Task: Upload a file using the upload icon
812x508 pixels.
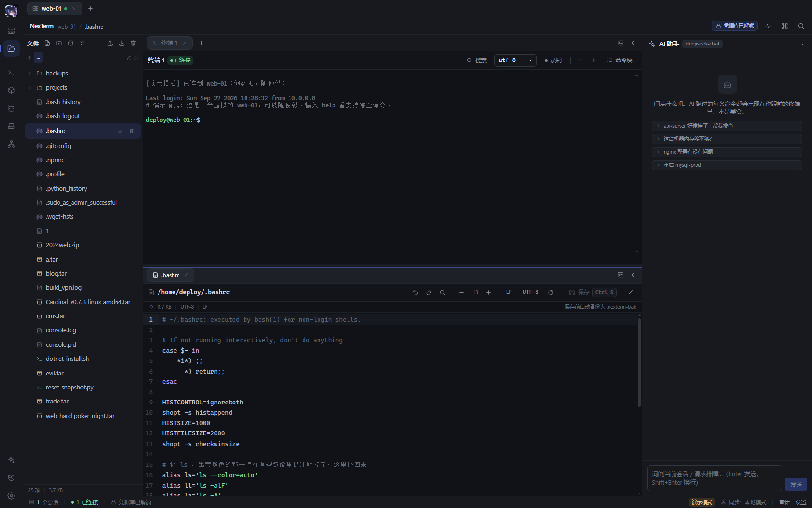Action: pos(110,43)
